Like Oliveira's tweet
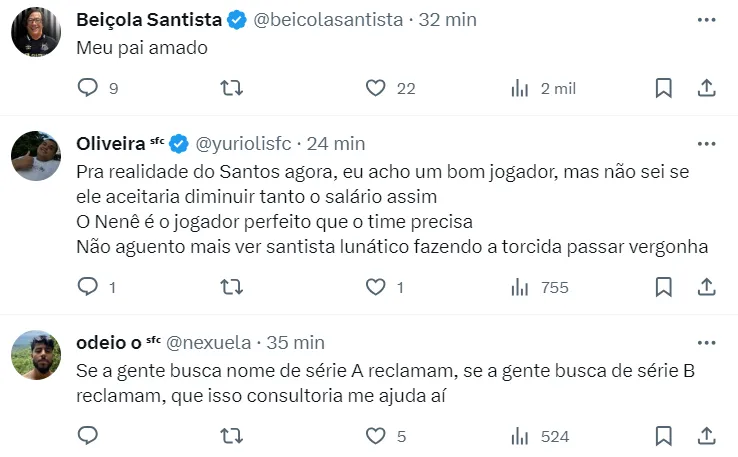Image resolution: width=738 pixels, height=457 pixels. point(375,287)
